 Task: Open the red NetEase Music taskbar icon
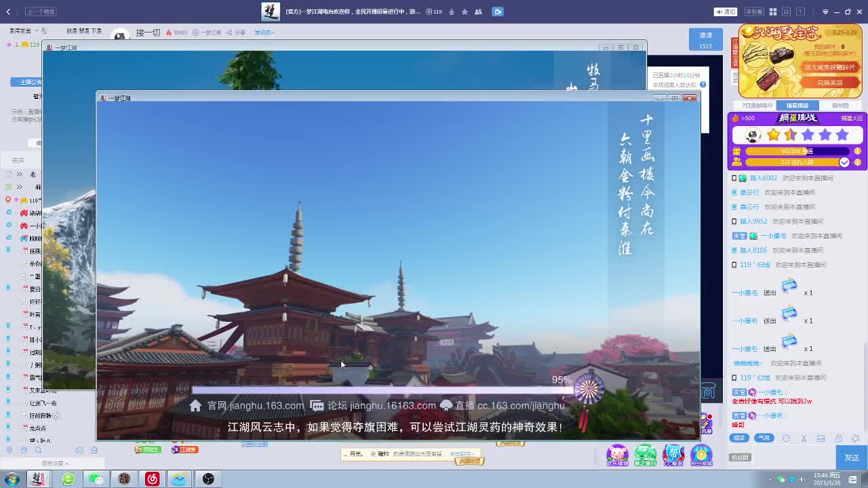click(152, 479)
